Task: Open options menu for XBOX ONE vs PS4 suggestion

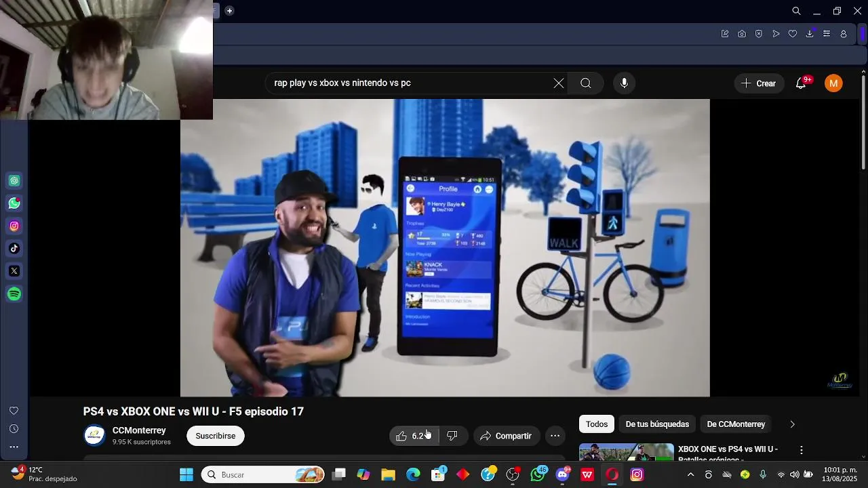Action: (x=802, y=450)
